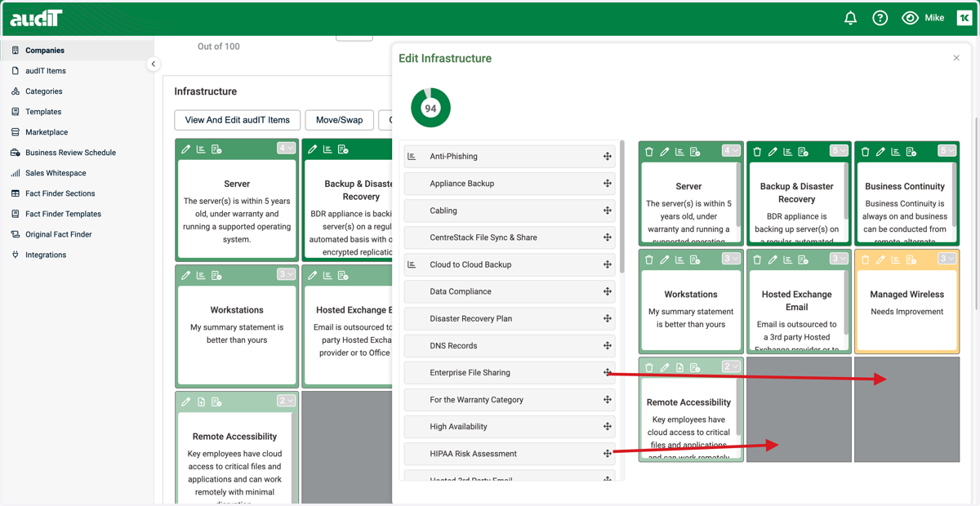This screenshot has height=506, width=980.
Task: Toggle the eye view icon next to Mike
Action: click(x=910, y=18)
